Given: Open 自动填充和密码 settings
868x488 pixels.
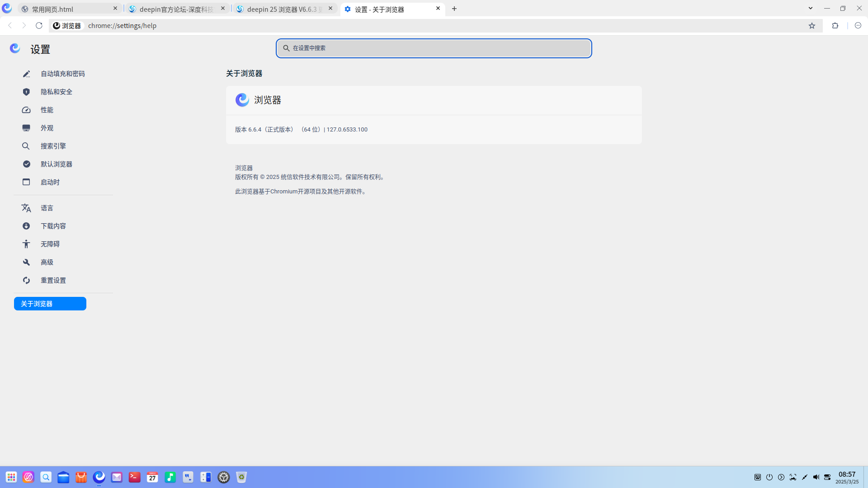Looking at the screenshot, I should [x=63, y=74].
